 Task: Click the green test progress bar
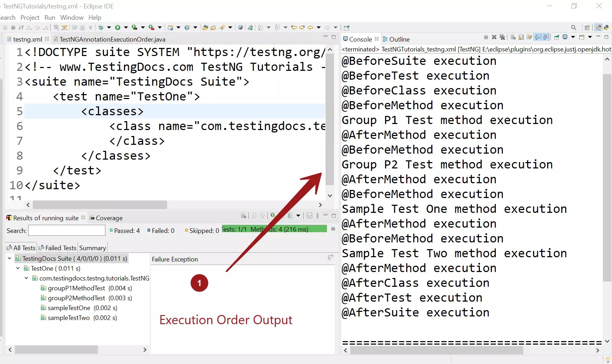tap(274, 229)
